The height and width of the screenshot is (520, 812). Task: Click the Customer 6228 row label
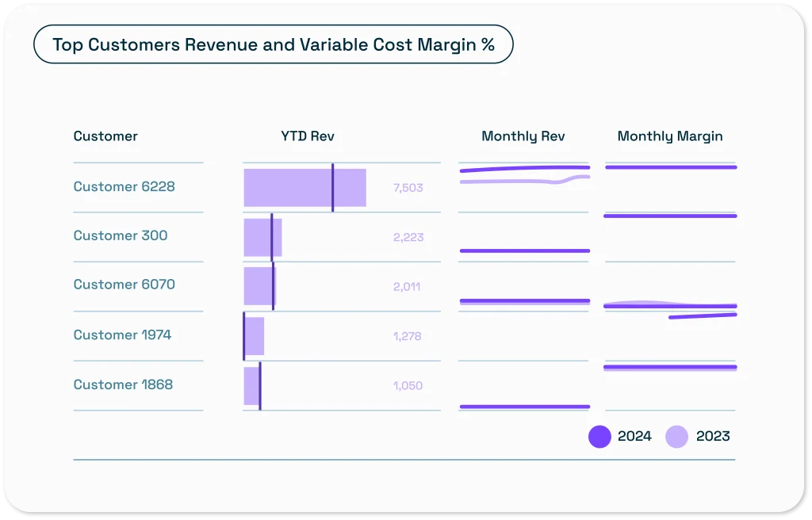(124, 187)
